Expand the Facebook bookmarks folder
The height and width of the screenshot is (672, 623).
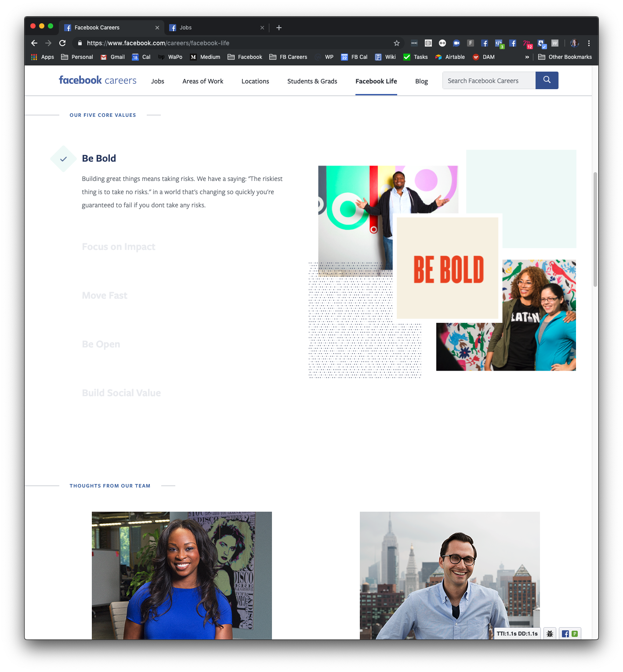coord(245,57)
